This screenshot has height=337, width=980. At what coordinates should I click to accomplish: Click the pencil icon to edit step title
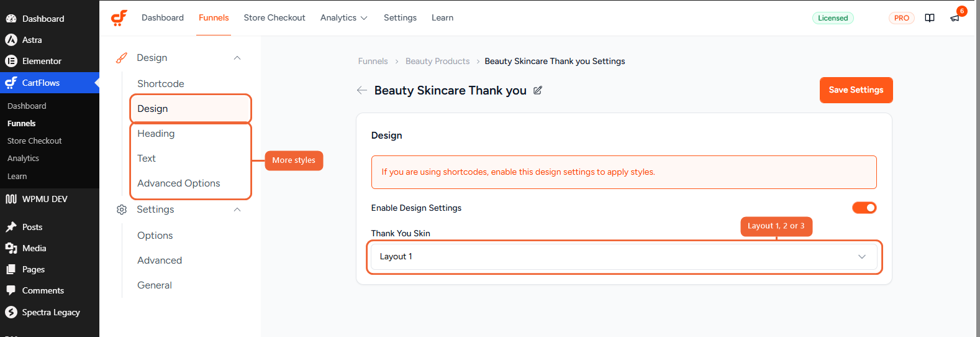point(538,90)
